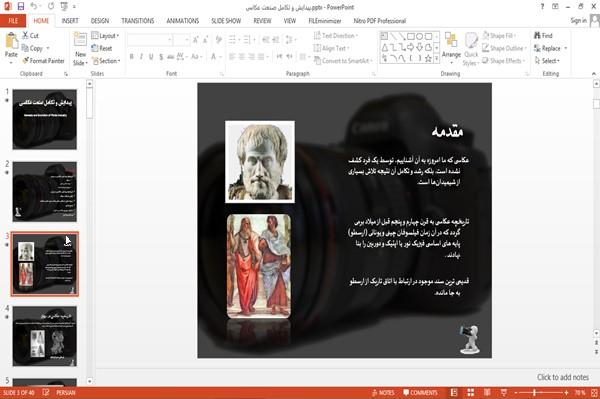Toggle the Comments pane in the status bar
The height and width of the screenshot is (399, 600).
tap(420, 392)
